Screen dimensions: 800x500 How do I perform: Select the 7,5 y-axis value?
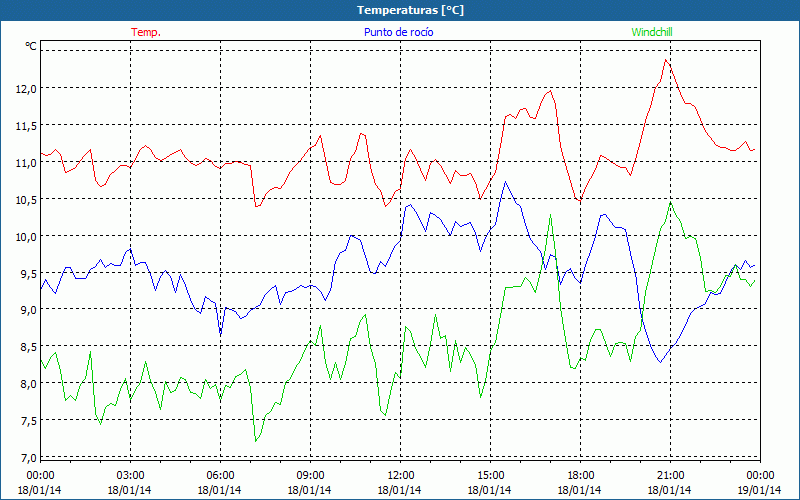point(29,421)
